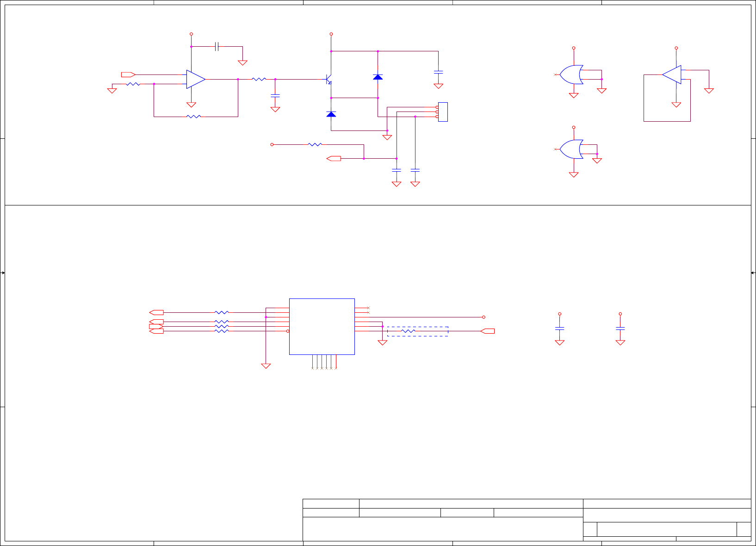Select the op-amp feedback loop resistor
Image resolution: width=756 pixels, height=546 pixels.
[x=194, y=117]
